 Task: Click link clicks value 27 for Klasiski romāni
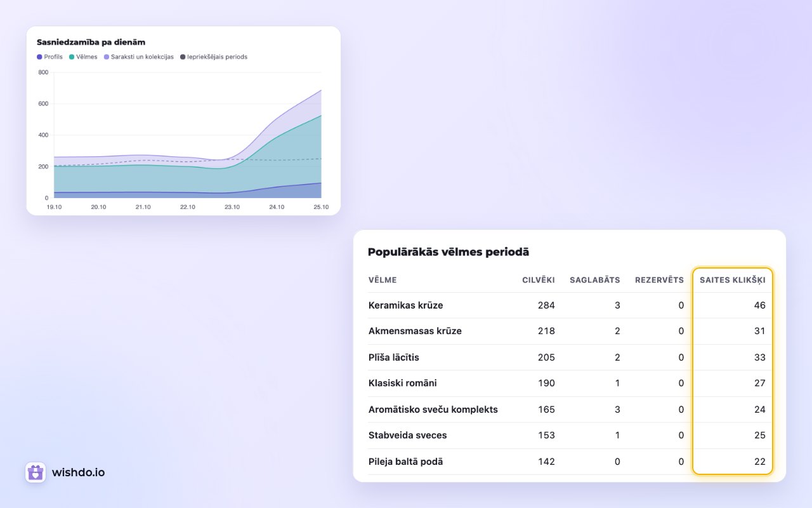760,383
